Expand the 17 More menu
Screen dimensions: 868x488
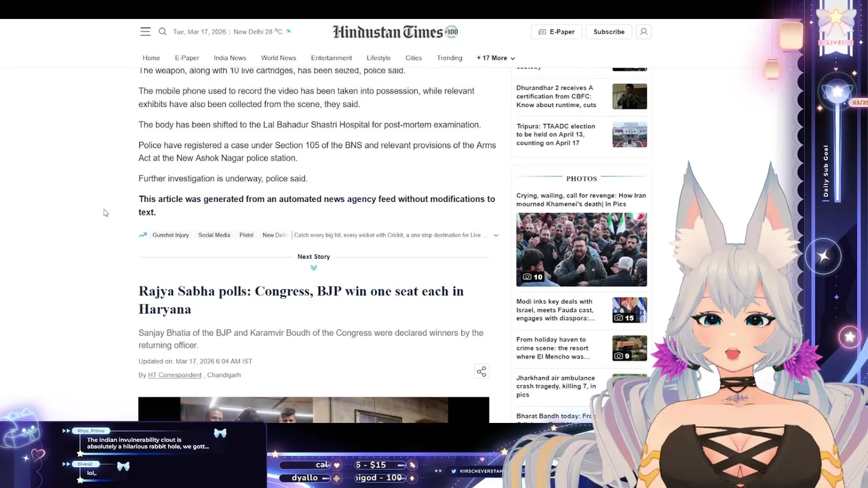[x=496, y=58]
